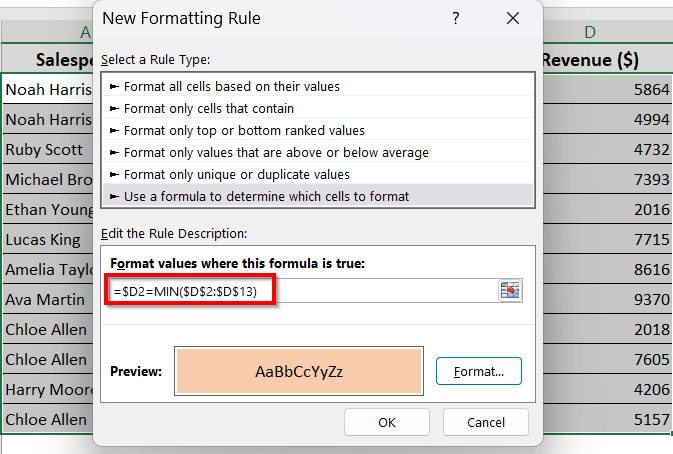
Task: Cancel the new formatting rule
Action: [x=485, y=422]
